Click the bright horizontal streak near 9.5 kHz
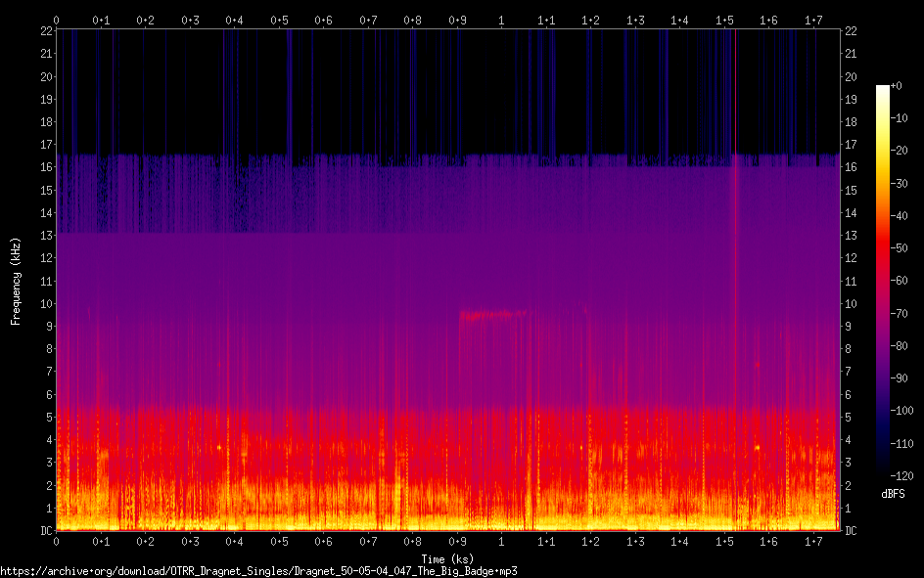This screenshot has width=924, height=578. [x=492, y=315]
